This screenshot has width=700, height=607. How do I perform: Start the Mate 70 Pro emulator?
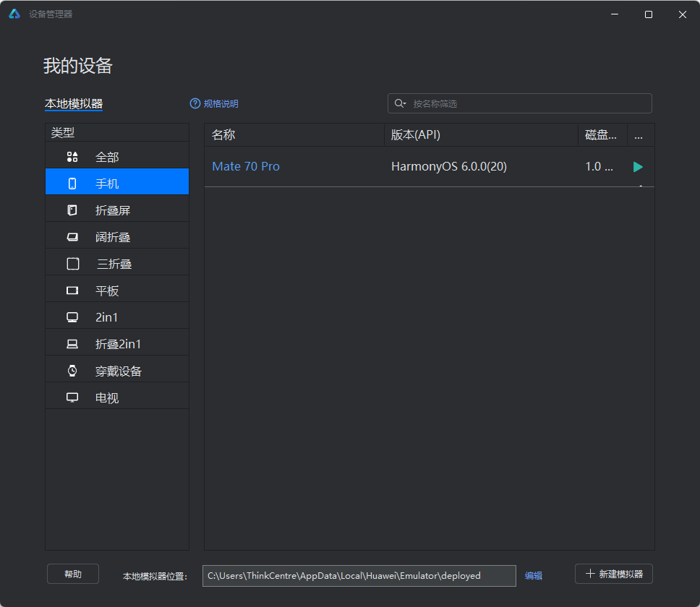[638, 167]
